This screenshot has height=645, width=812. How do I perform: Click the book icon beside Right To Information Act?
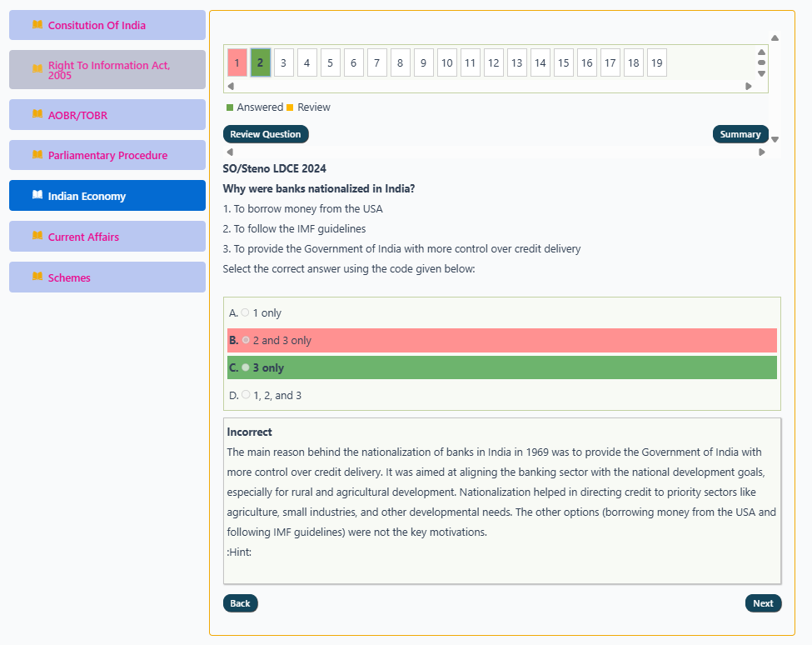point(37,68)
